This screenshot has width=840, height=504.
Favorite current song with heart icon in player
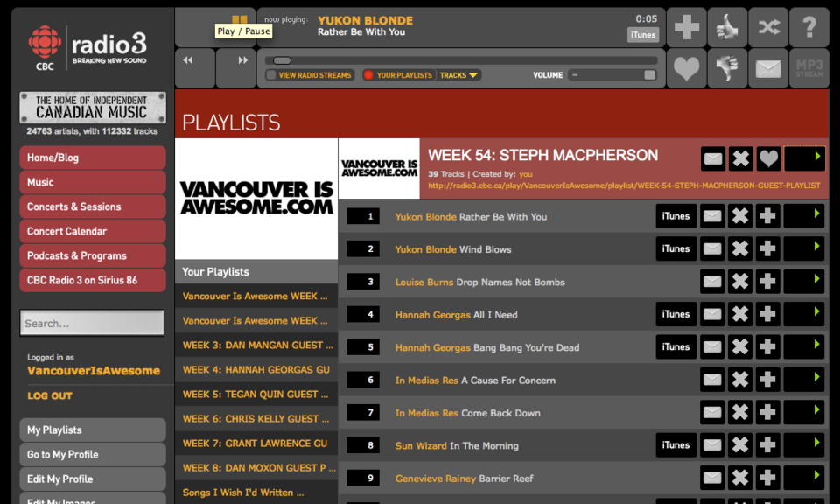tap(686, 68)
